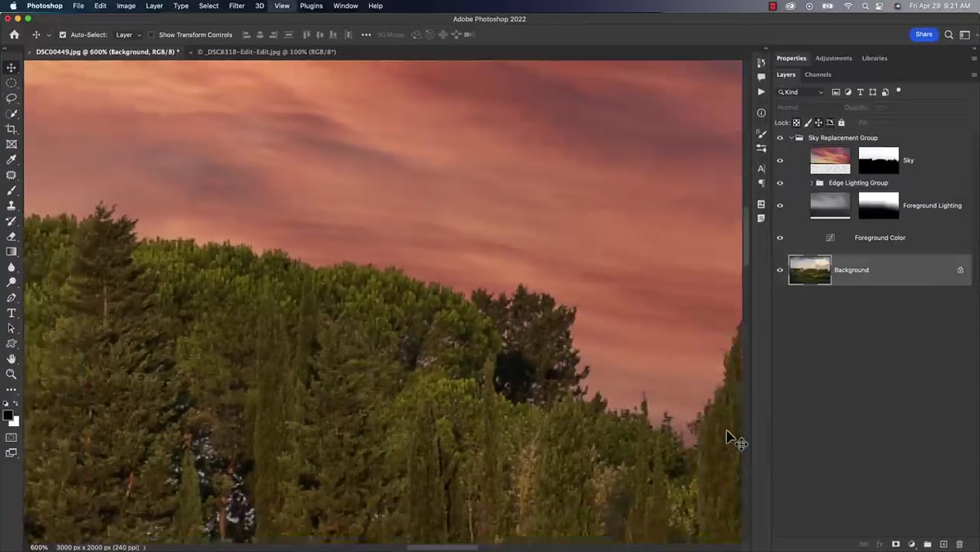Screen dimensions: 980x552
Task: Open the Move tool preset dropdown arrow
Action: (49, 35)
